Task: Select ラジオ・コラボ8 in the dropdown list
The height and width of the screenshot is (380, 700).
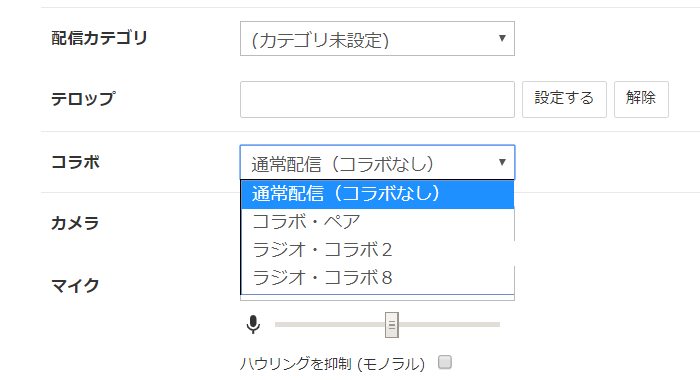Action: (378, 278)
